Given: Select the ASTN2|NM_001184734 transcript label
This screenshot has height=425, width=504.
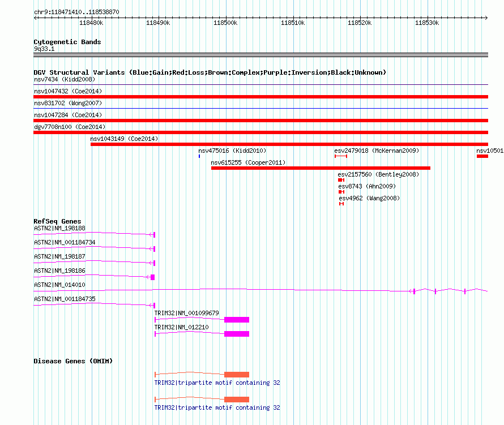Looking at the screenshot, I should pos(65,243).
